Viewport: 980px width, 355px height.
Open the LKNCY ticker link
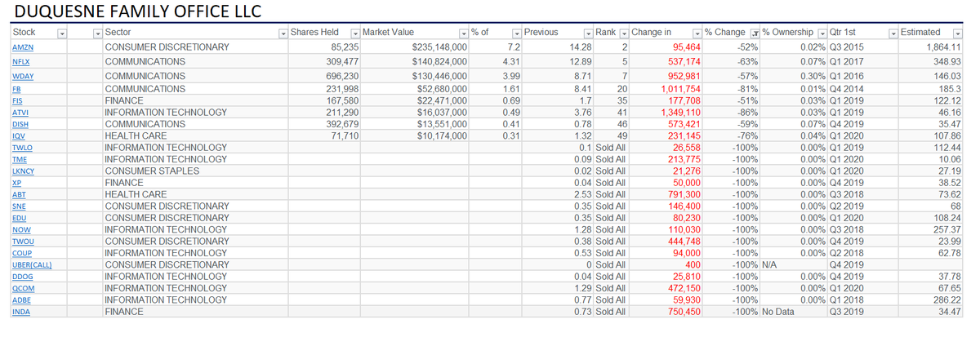click(23, 171)
